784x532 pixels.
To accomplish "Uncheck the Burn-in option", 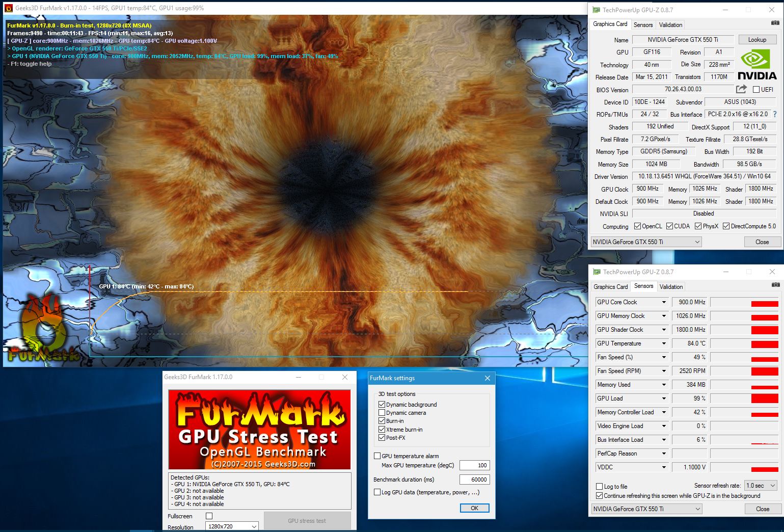I will pos(382,421).
